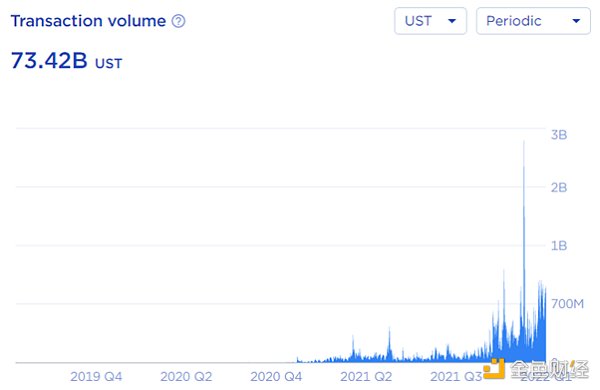Click the 2020 Q2 axis label
Viewport: 600px width, 390px height.
(x=186, y=377)
